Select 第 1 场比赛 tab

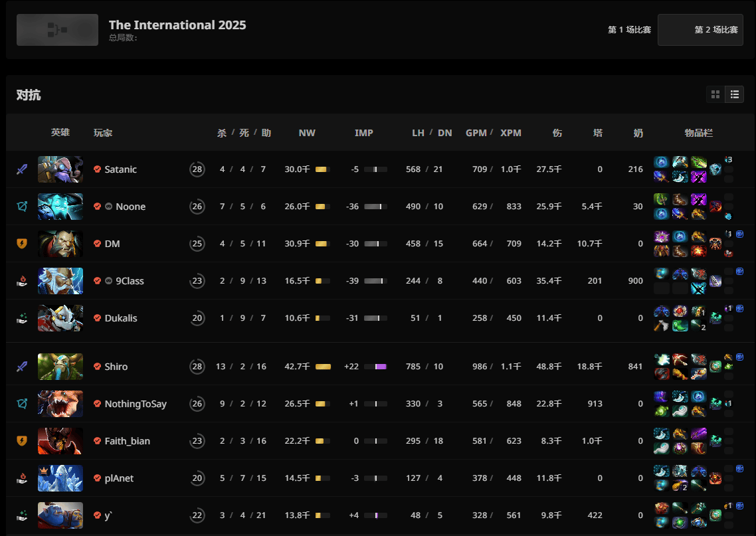(629, 30)
